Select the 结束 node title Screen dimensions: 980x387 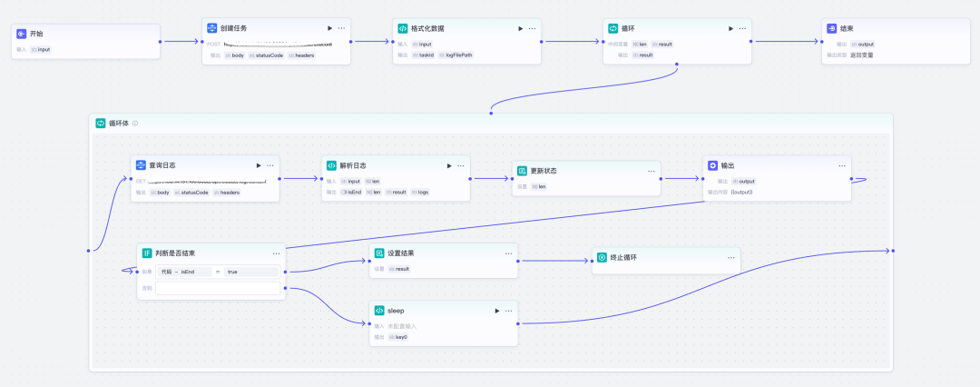coord(847,28)
